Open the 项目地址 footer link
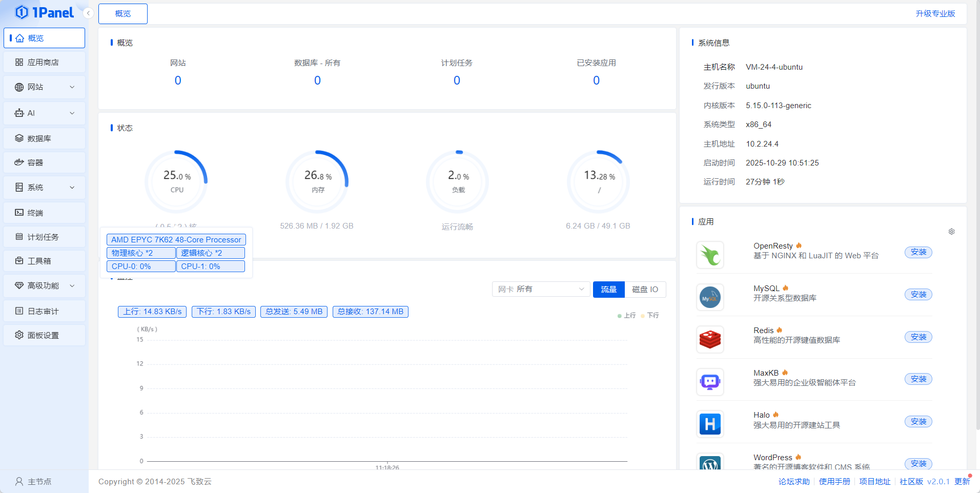980x493 pixels. 875,482
